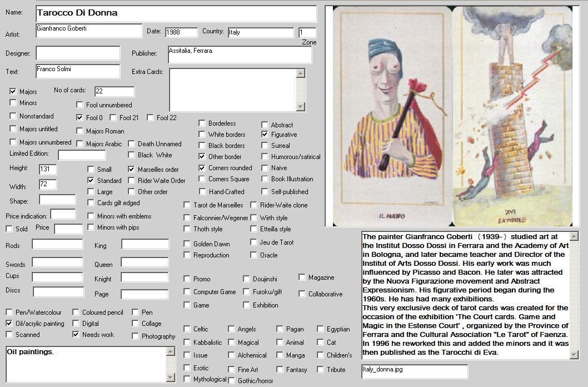Click the up arrow of the artist biography text
588x387 pixels.
tap(574, 236)
